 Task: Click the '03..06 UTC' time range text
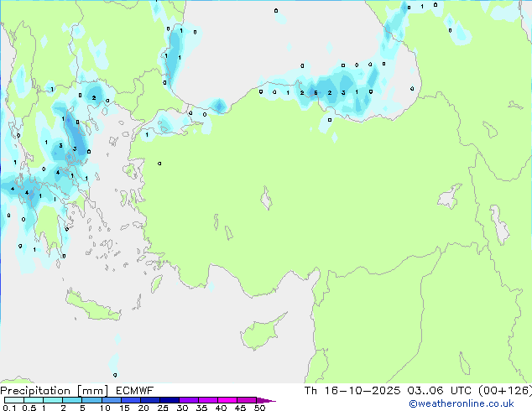point(439,391)
